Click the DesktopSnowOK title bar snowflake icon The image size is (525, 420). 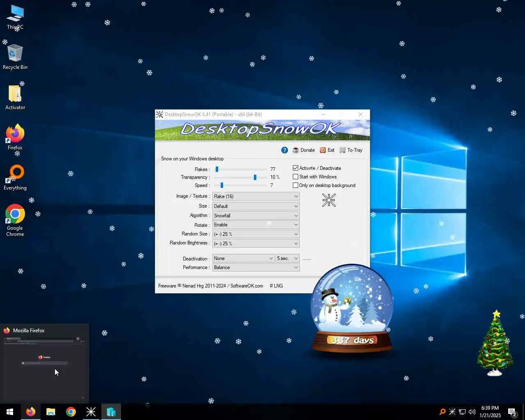pyautogui.click(x=160, y=114)
